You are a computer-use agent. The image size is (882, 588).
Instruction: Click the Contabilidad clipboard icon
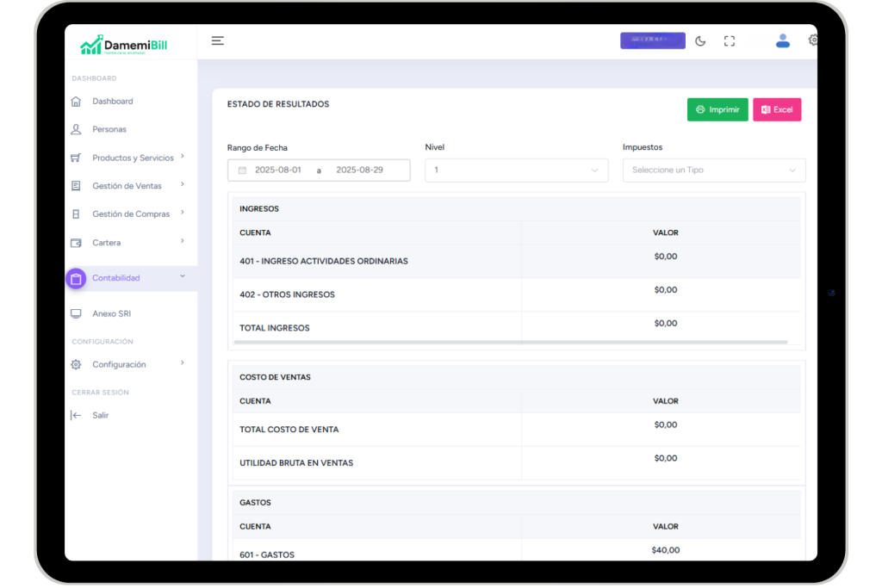click(x=76, y=278)
